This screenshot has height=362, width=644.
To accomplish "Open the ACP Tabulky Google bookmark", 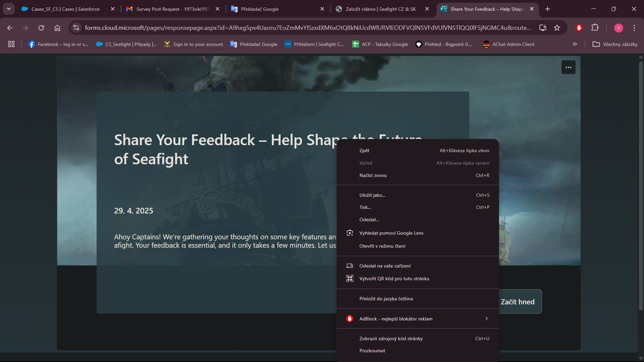I will (x=380, y=44).
